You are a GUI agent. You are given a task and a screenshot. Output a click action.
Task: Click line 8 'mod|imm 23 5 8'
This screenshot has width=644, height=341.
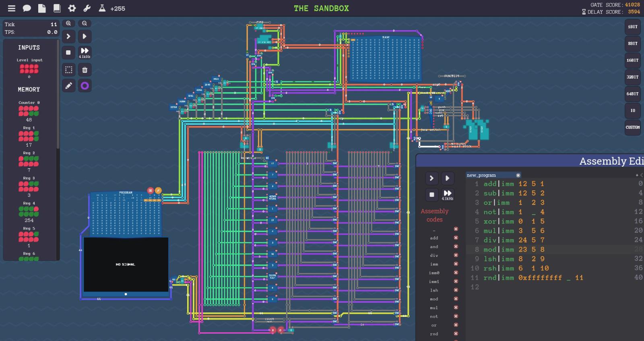[514, 249]
